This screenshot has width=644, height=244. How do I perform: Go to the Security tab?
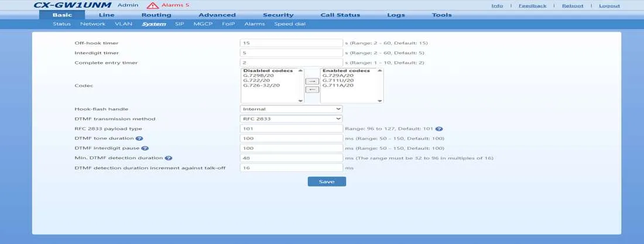(278, 15)
